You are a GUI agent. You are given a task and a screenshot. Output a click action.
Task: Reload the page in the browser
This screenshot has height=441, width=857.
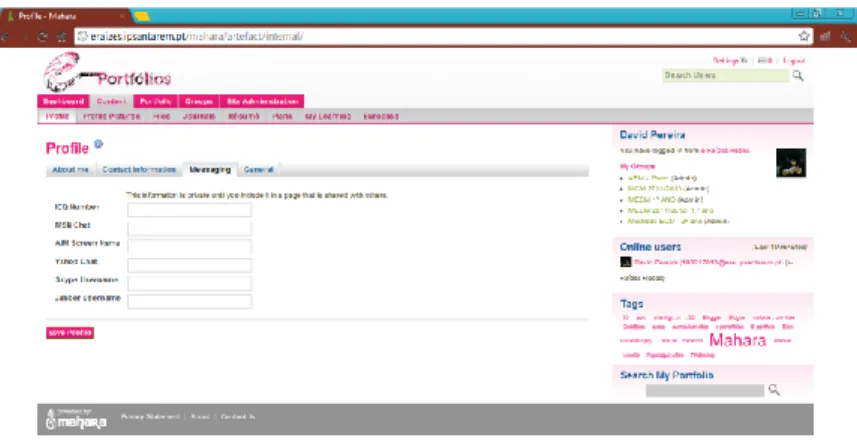pyautogui.click(x=43, y=37)
